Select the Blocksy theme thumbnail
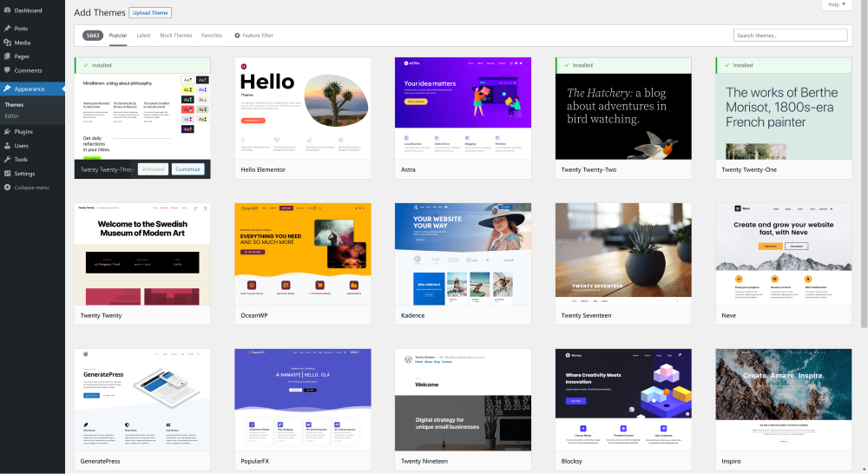 (623, 400)
